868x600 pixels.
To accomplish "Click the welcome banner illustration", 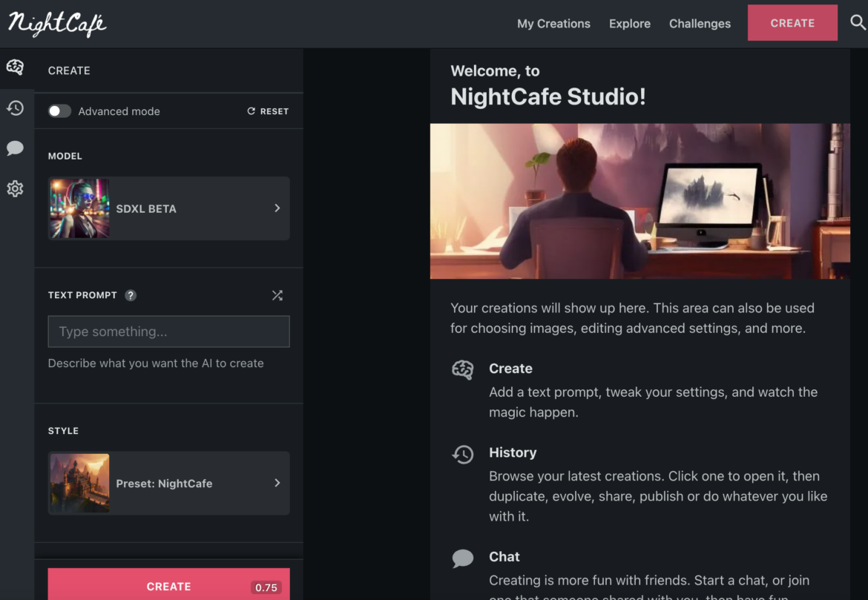I will (640, 201).
